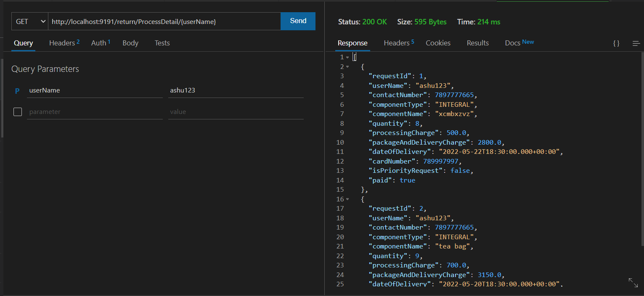Click the Query Parameters heading
Viewport: 644px width, 296px height.
45,69
